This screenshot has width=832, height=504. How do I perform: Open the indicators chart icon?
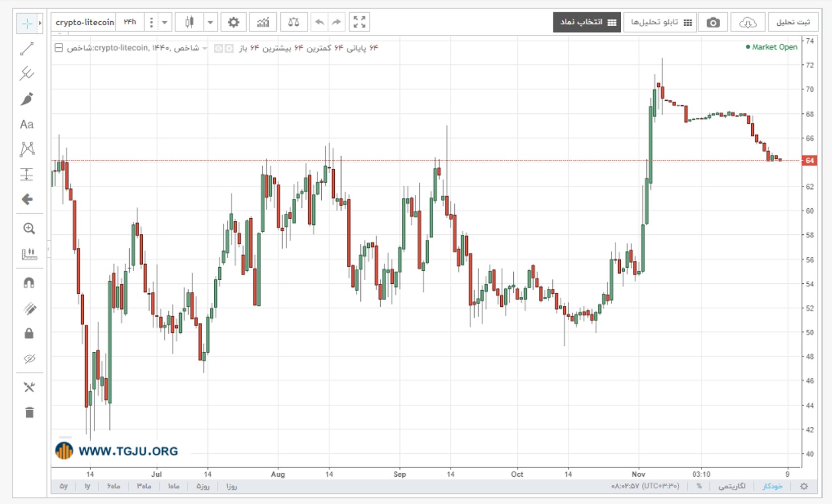[x=263, y=22]
